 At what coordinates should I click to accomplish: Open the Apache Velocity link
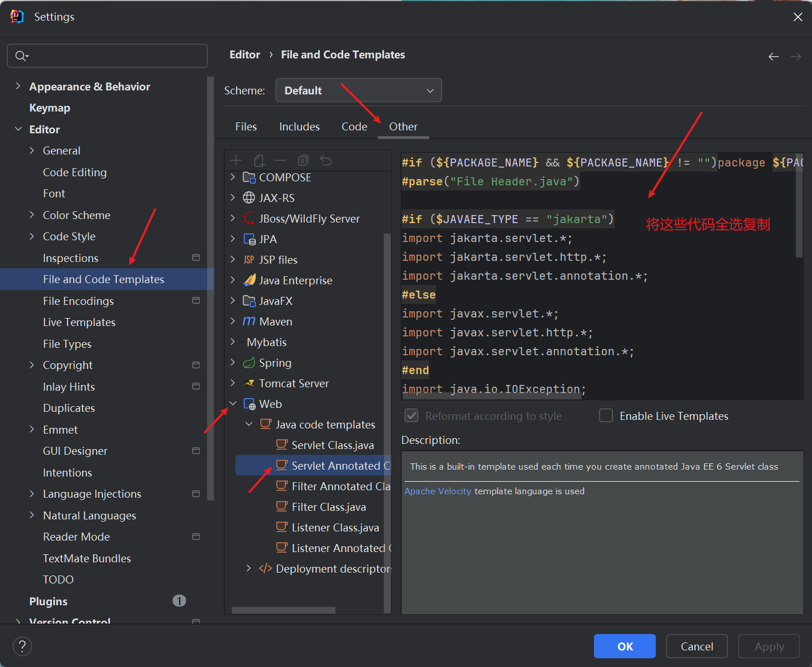(438, 491)
